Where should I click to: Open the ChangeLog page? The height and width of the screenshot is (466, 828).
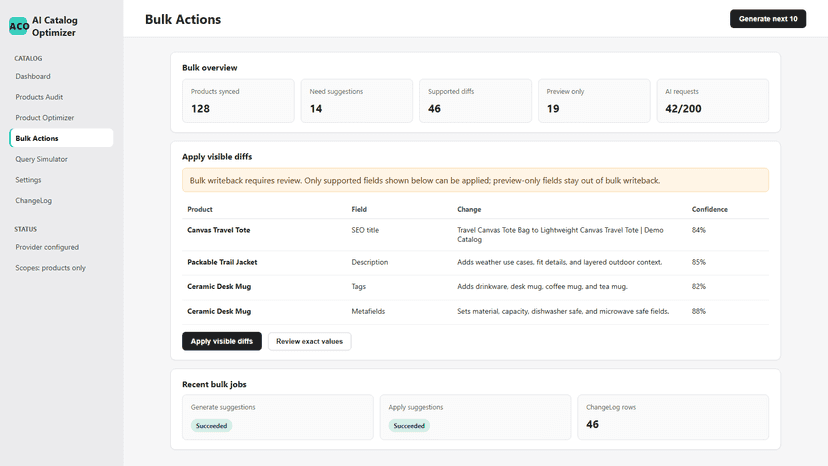click(x=33, y=200)
